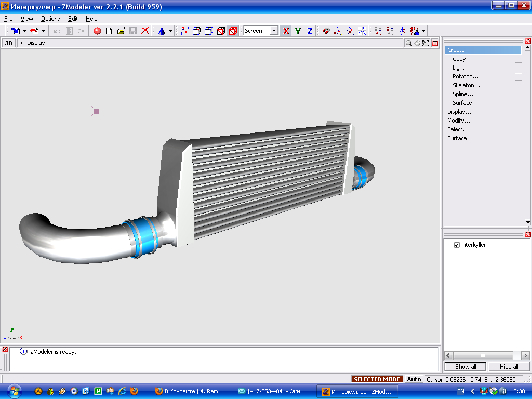Expand the Modify... commands branch
532x399 pixels.
(x=458, y=121)
